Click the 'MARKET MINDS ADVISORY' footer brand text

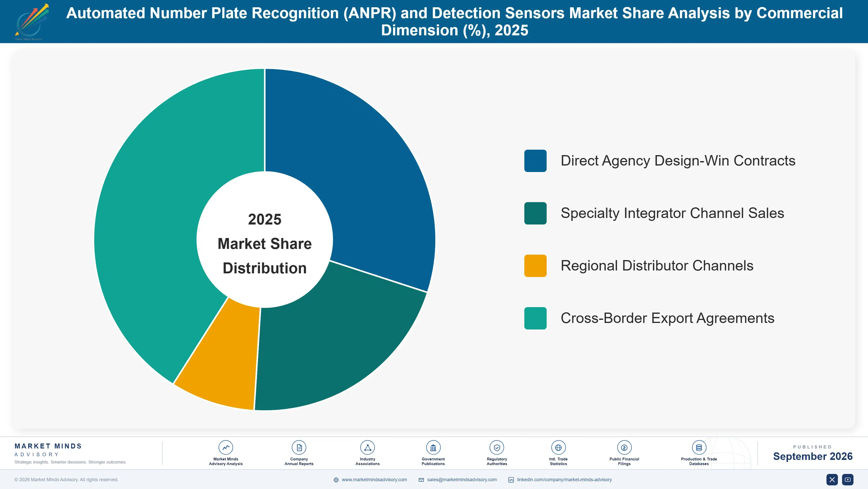[48, 450]
